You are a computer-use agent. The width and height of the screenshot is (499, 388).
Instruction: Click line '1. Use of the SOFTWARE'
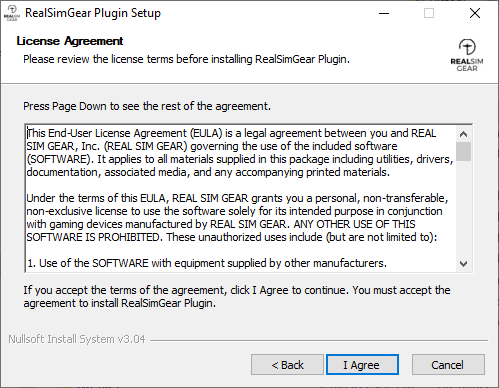pyautogui.click(x=207, y=263)
